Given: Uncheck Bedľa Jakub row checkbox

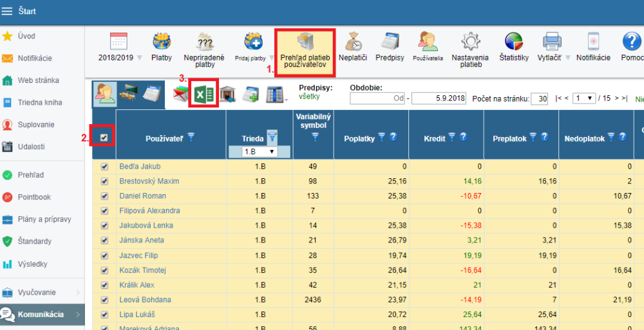Looking at the screenshot, I should click(104, 167).
